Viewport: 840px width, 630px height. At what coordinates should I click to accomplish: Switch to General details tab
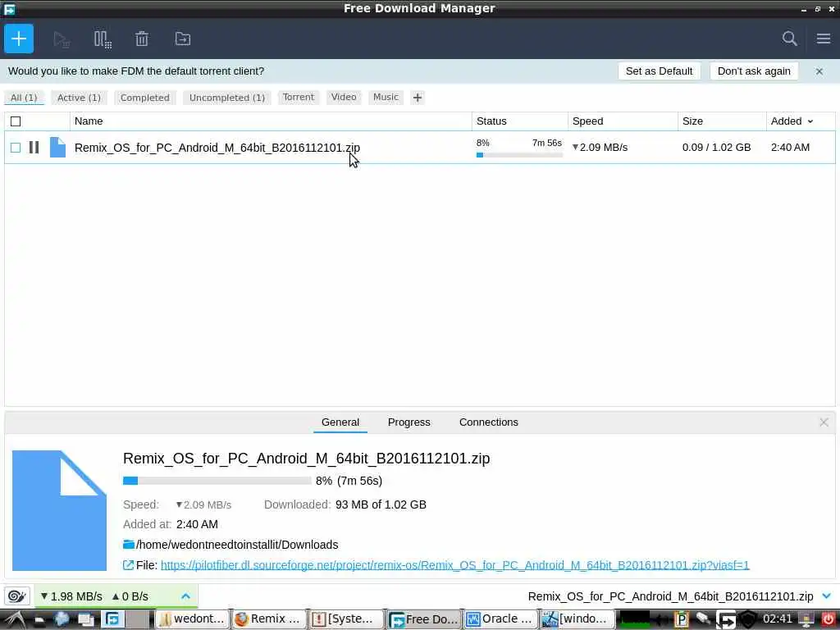[340, 422]
